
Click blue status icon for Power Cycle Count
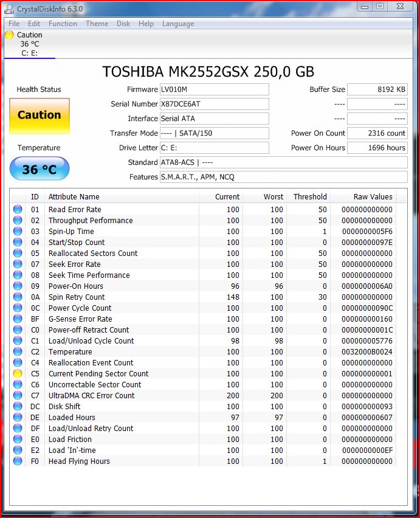point(18,308)
